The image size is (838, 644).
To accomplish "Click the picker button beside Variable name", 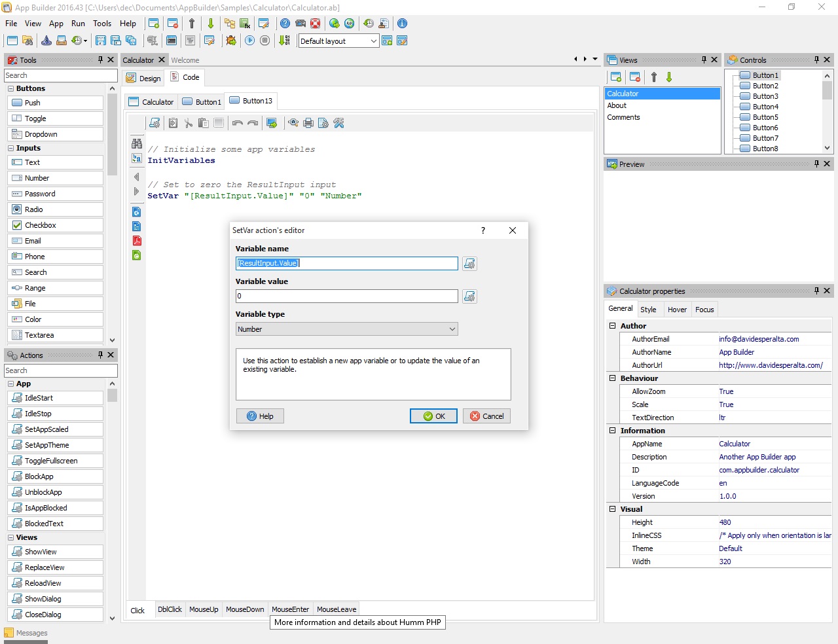I will pyautogui.click(x=469, y=264).
